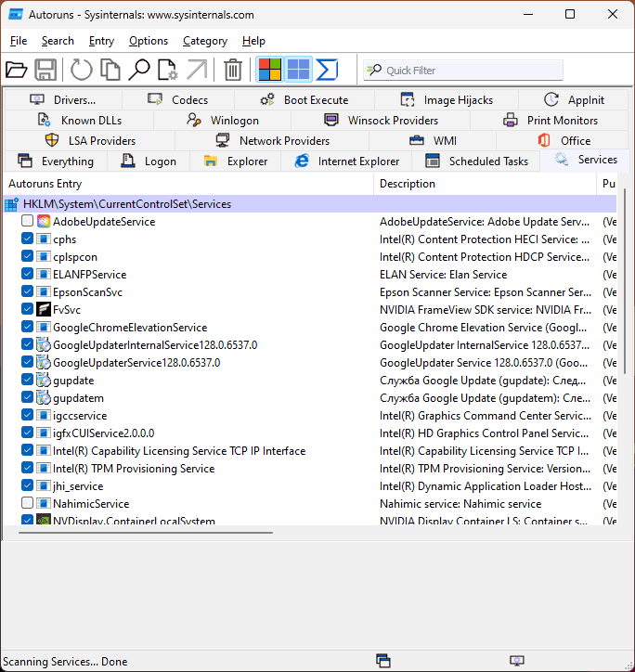The height and width of the screenshot is (672, 635).
Task: Toggle the Hide Microsoft Entries colored flag icon
Action: pyautogui.click(x=270, y=70)
